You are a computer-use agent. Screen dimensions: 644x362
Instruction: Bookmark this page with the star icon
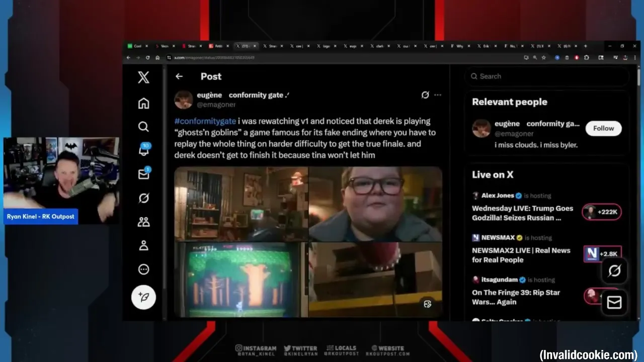544,58
